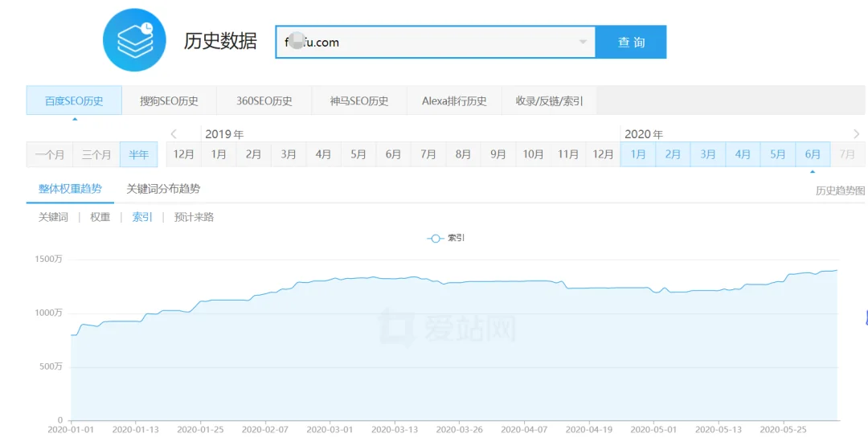Select 2019年 7月 on the timeline
This screenshot has height=446, width=868.
pyautogui.click(x=428, y=154)
